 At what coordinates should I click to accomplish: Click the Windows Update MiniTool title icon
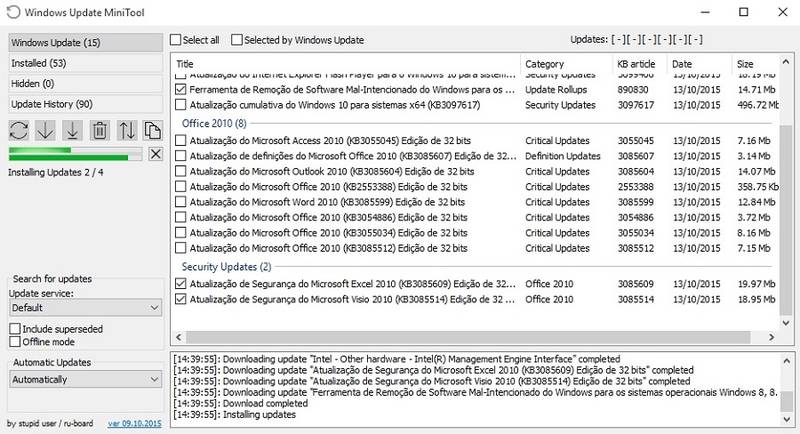coord(14,12)
